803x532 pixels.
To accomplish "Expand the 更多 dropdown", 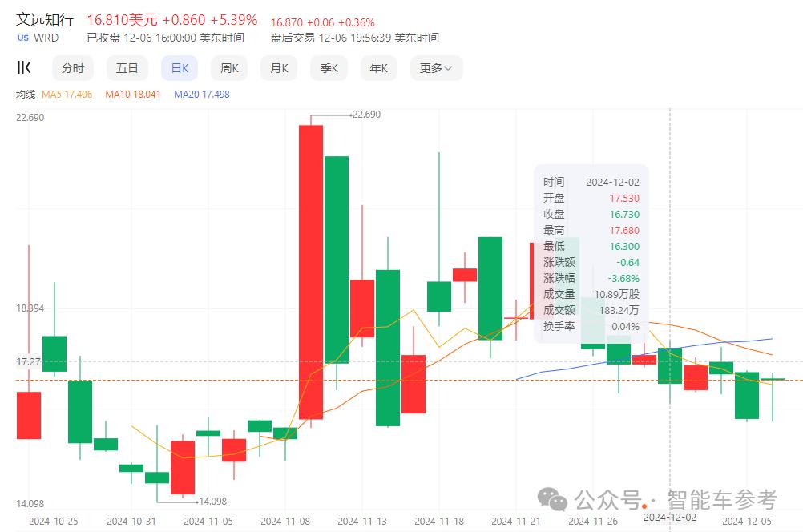I will [x=436, y=68].
